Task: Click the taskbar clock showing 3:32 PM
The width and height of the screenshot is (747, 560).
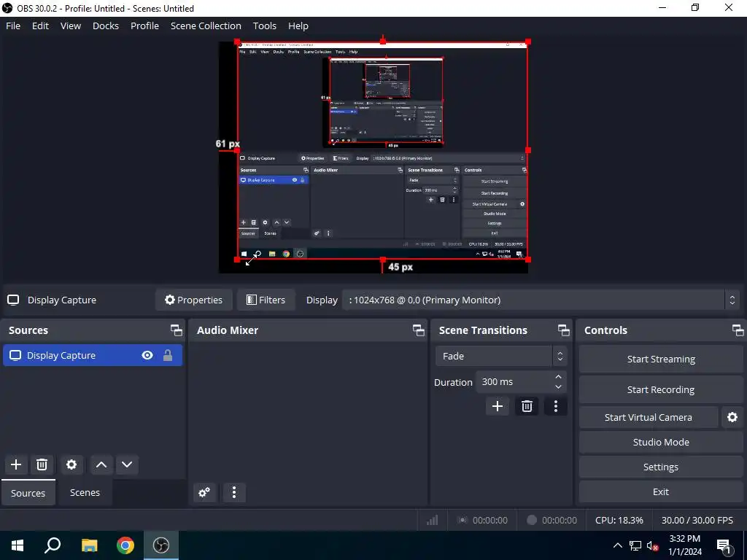Action: tap(684, 545)
